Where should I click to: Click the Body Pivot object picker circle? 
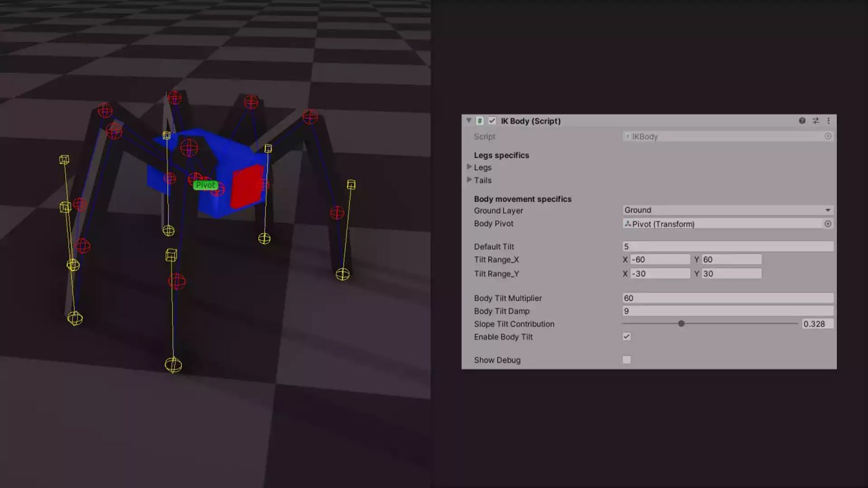coord(827,224)
